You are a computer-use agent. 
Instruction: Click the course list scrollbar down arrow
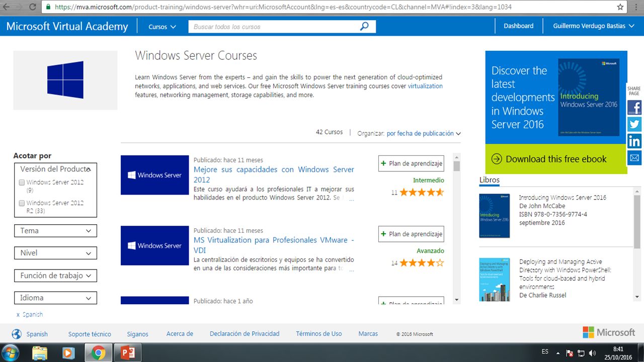tap(457, 300)
